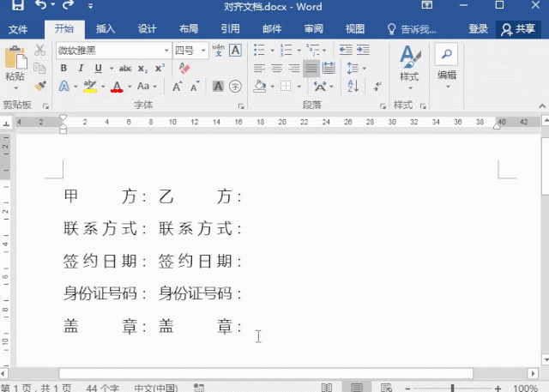Open Font dialog launcher in 字体
Viewport: 549px width, 392px height.
[241, 106]
